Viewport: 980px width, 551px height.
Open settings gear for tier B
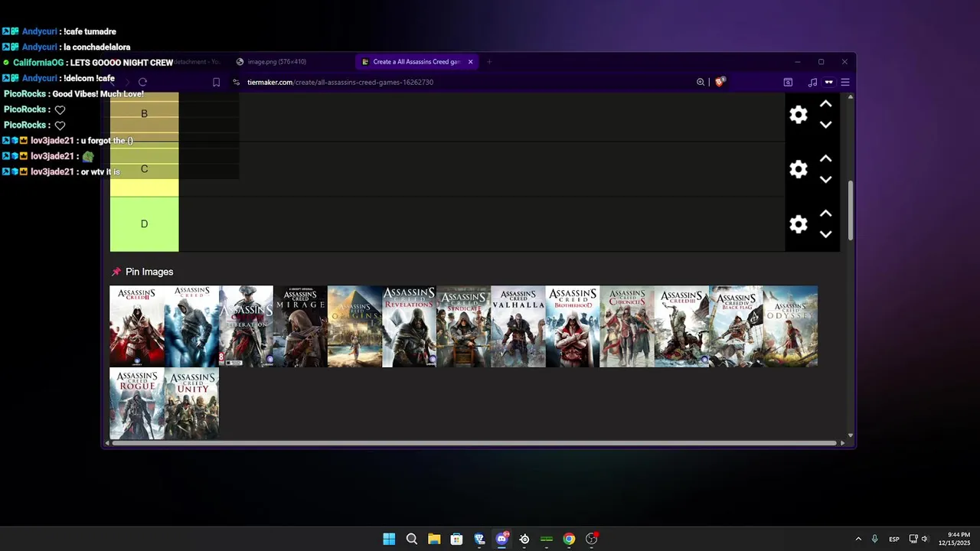point(799,115)
